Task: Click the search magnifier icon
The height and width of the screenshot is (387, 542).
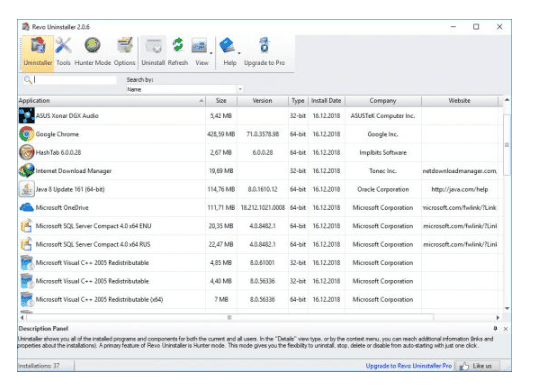Action: coord(28,80)
